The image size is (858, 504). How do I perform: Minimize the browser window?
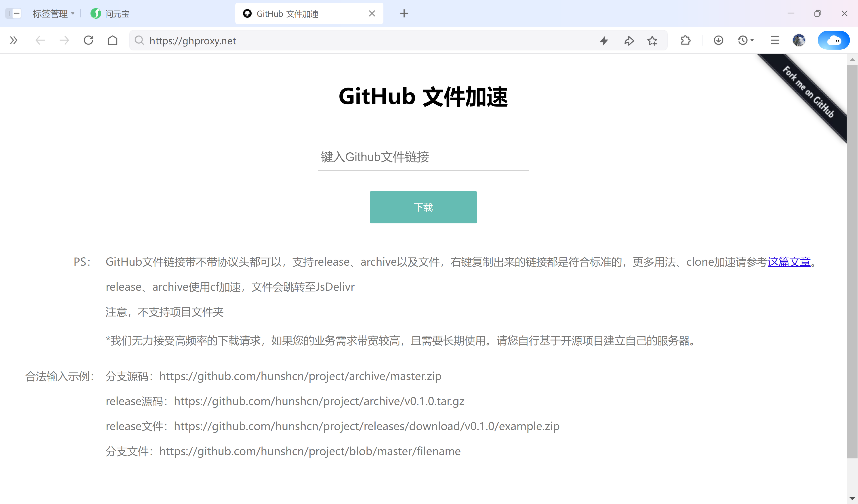pos(791,14)
